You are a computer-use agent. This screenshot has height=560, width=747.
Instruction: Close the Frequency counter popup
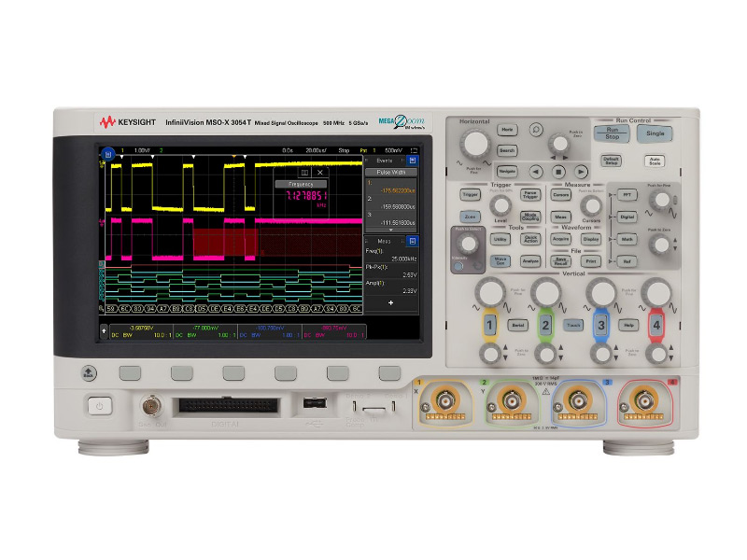pos(320,173)
